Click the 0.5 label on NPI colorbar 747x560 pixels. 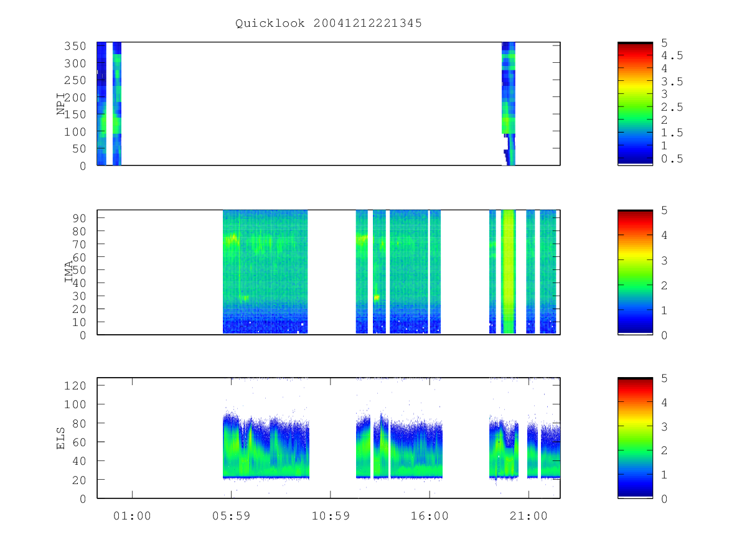click(x=672, y=159)
